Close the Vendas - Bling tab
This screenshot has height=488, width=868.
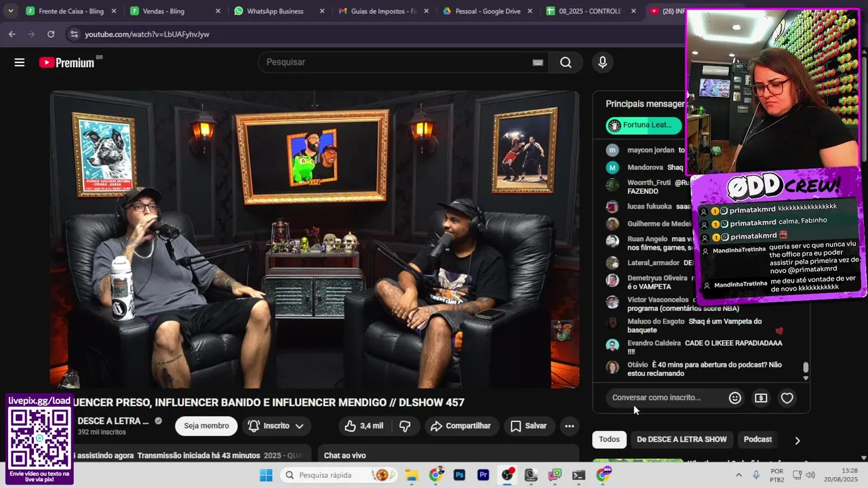coord(218,11)
